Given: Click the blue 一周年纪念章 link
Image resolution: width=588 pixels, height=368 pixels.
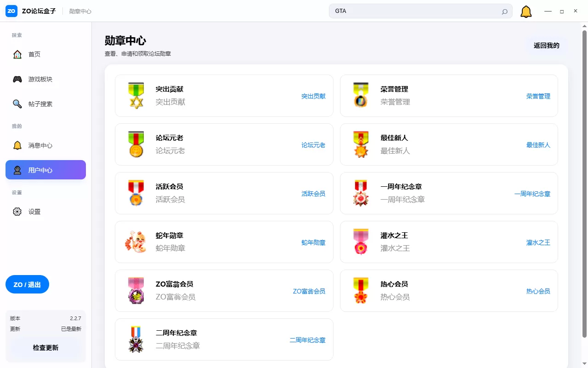Looking at the screenshot, I should point(532,194).
